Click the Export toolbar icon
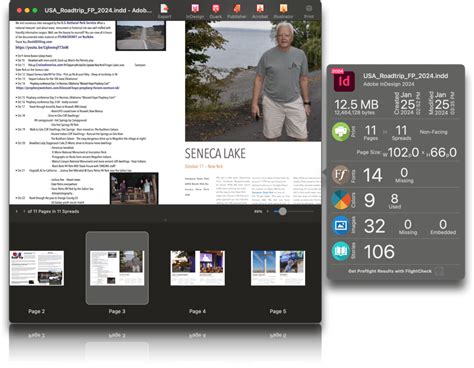This screenshot has width=474, height=368. tap(164, 11)
